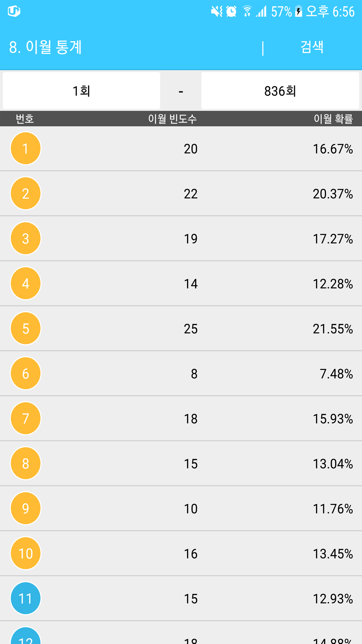Screen dimensions: 362x644
Task: Tap the yellow number 2 ball icon
Action: tap(25, 194)
